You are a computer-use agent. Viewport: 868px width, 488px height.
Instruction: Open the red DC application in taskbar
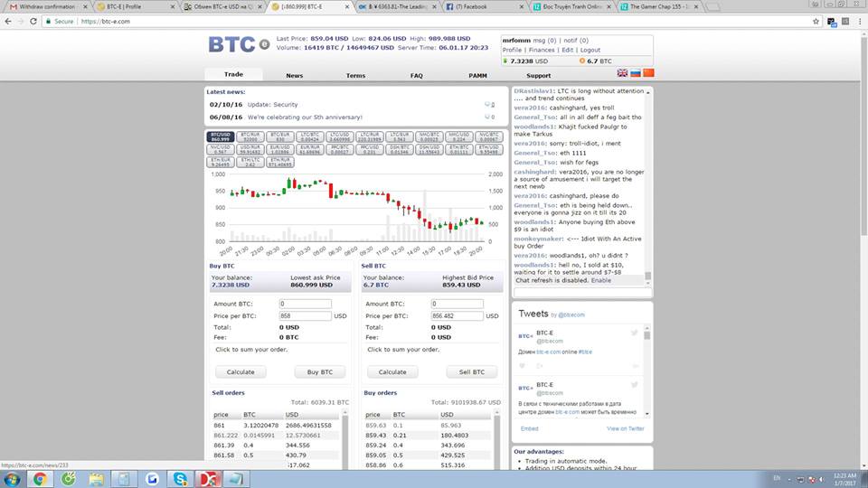(x=208, y=479)
